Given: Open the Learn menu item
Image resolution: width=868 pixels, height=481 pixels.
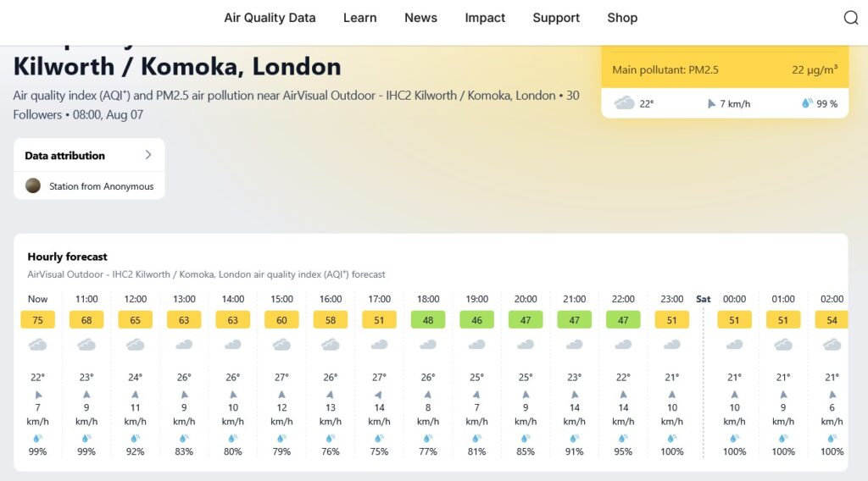Looking at the screenshot, I should click(359, 18).
